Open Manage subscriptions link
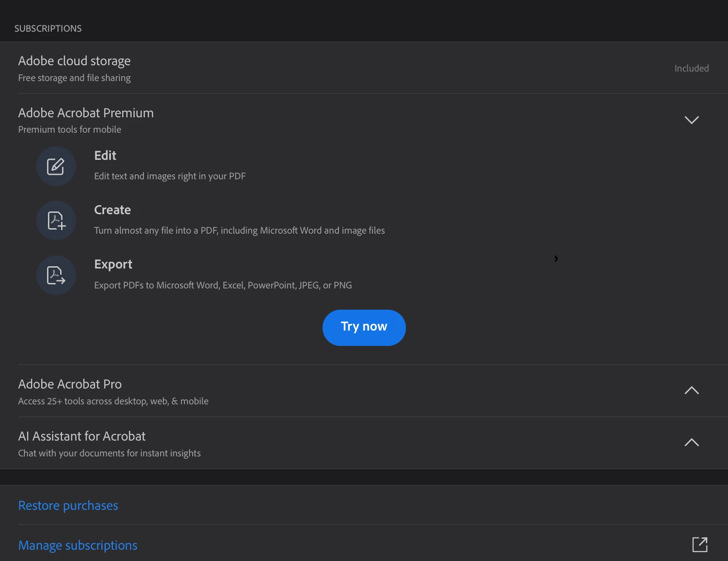Screen dimensions: 728x561 click(x=78, y=545)
